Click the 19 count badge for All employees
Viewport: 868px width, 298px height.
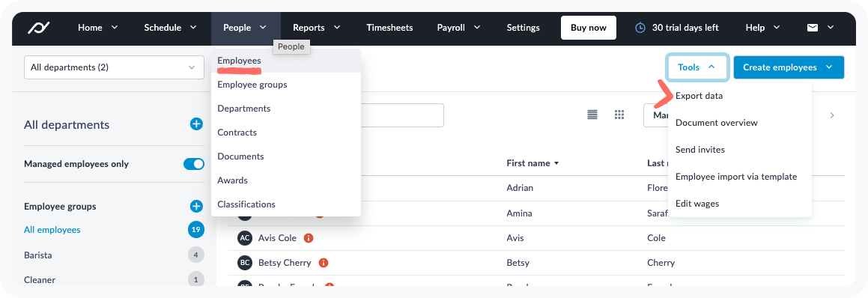click(x=196, y=229)
